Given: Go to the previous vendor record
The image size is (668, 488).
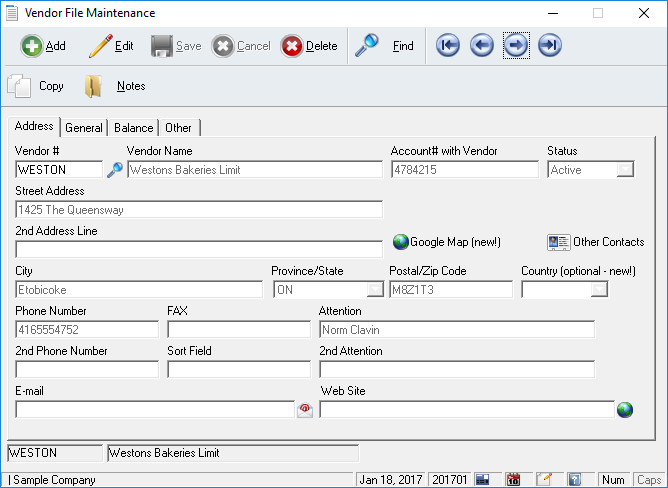Looking at the screenshot, I should [x=482, y=46].
